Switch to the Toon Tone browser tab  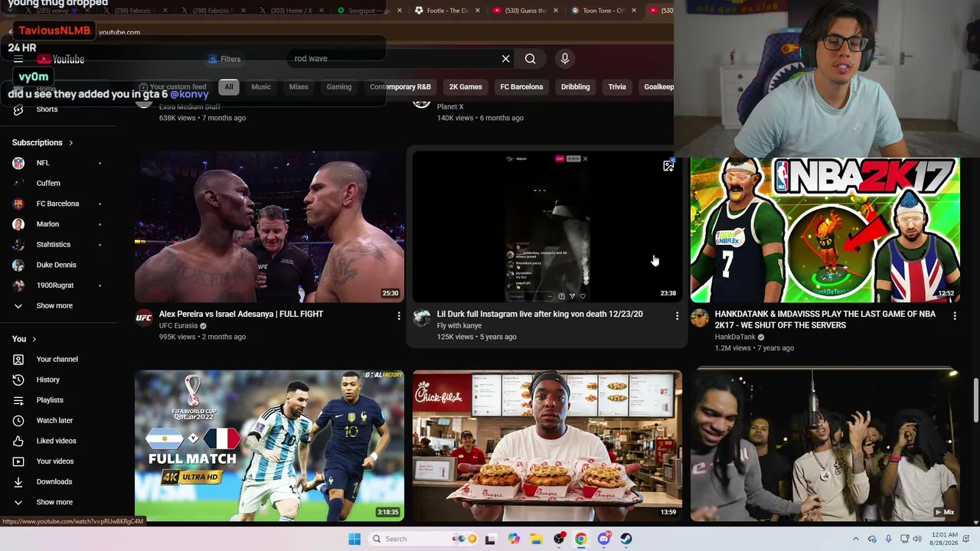pyautogui.click(x=603, y=11)
